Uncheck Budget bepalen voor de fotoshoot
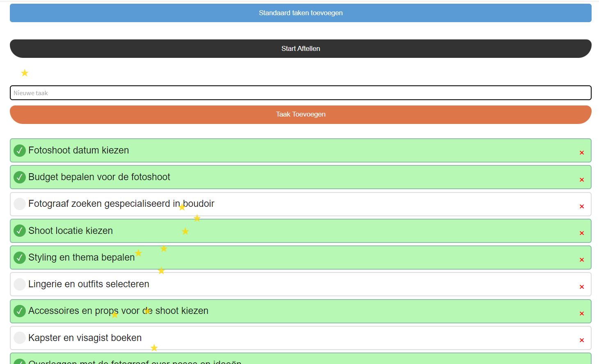This screenshot has width=599, height=364. (20, 177)
